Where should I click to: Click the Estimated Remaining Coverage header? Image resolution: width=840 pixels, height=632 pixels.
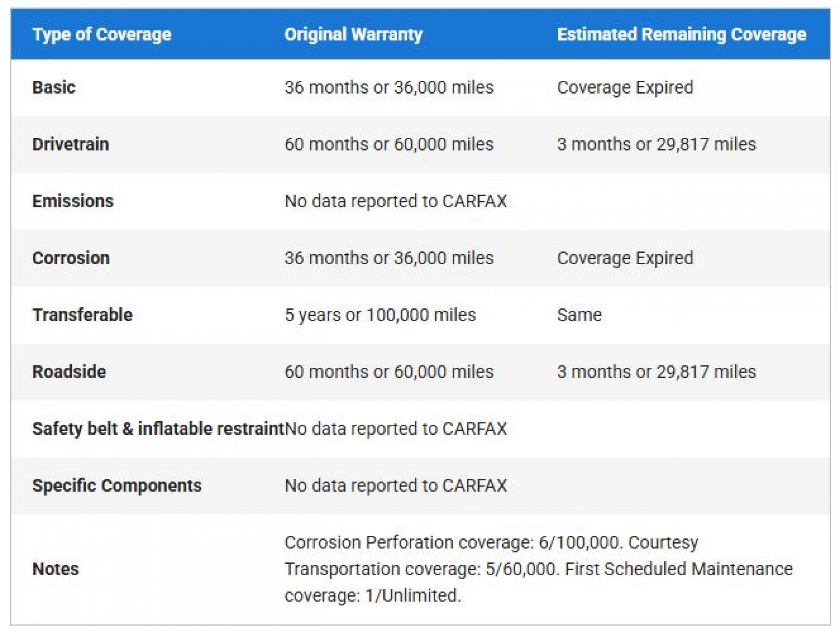(681, 35)
